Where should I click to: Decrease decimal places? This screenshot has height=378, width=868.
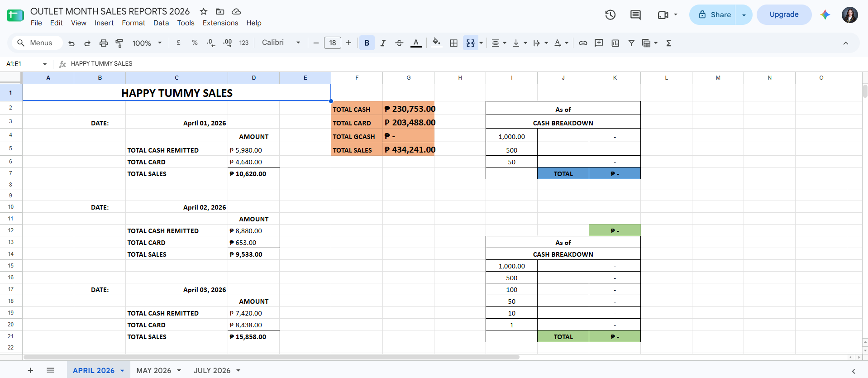click(211, 43)
